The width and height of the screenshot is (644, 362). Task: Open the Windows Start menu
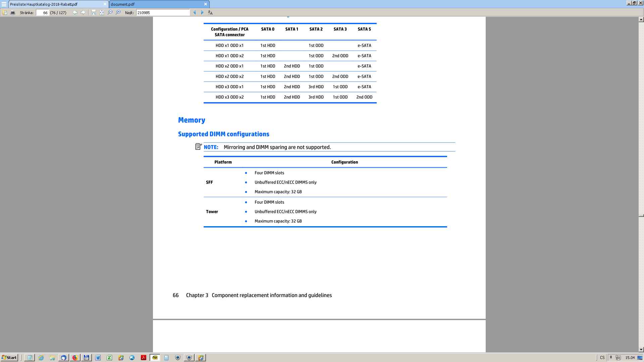click(9, 358)
